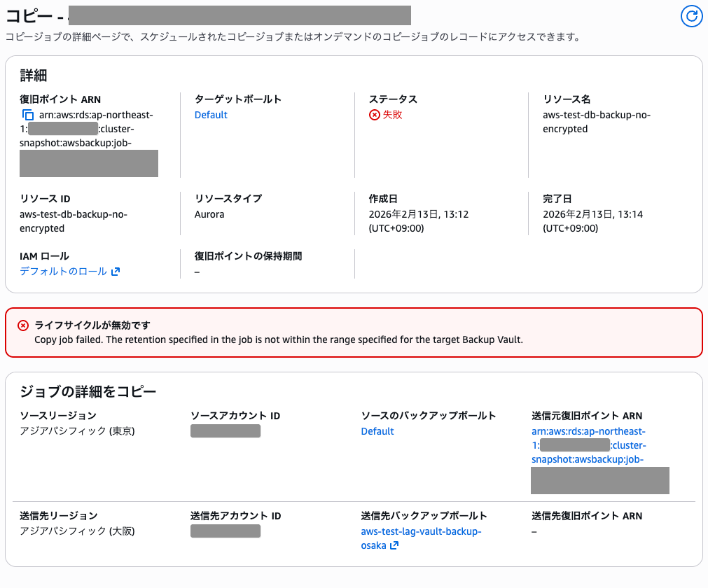This screenshot has width=708, height=588.
Task: Open the デフォルトのロール IAM role link
Action: pyautogui.click(x=63, y=270)
